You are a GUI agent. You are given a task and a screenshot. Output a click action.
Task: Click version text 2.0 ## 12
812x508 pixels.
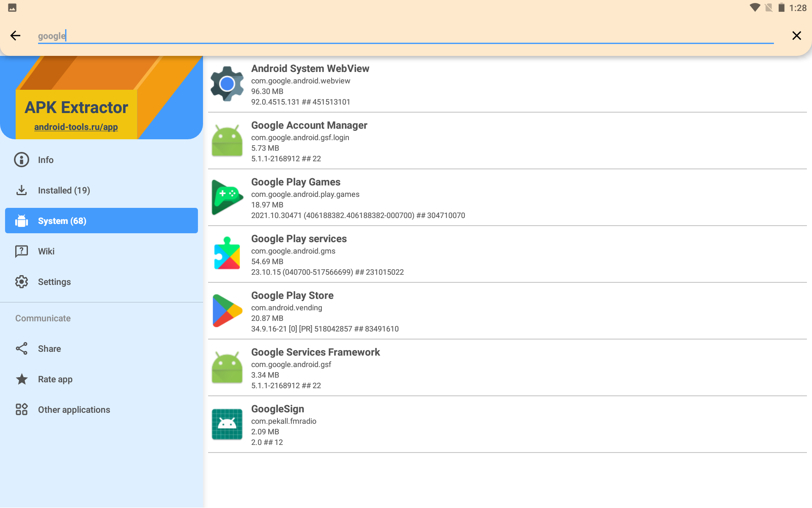point(267,442)
